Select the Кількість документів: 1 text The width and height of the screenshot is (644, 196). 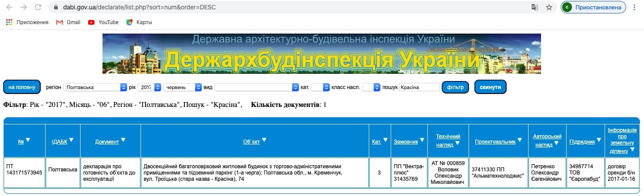tap(289, 105)
